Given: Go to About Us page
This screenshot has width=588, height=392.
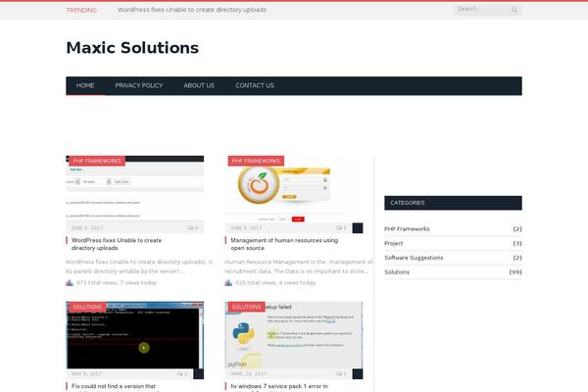Looking at the screenshot, I should (x=199, y=85).
